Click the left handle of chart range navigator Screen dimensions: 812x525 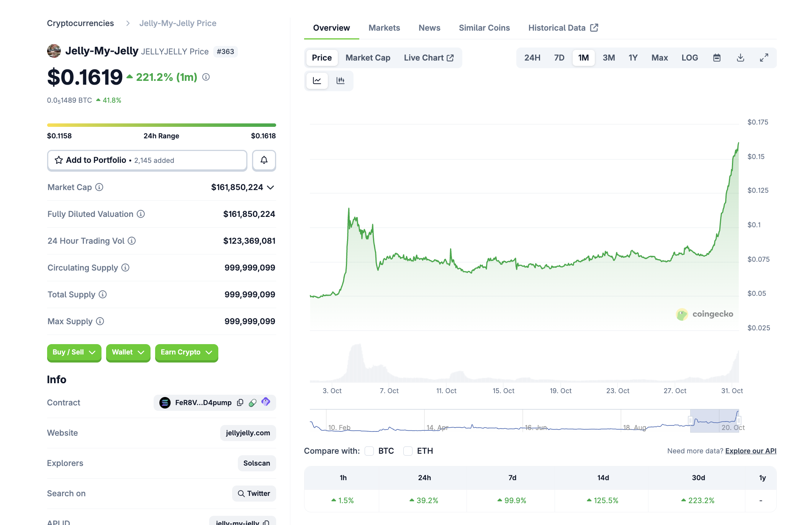point(691,421)
